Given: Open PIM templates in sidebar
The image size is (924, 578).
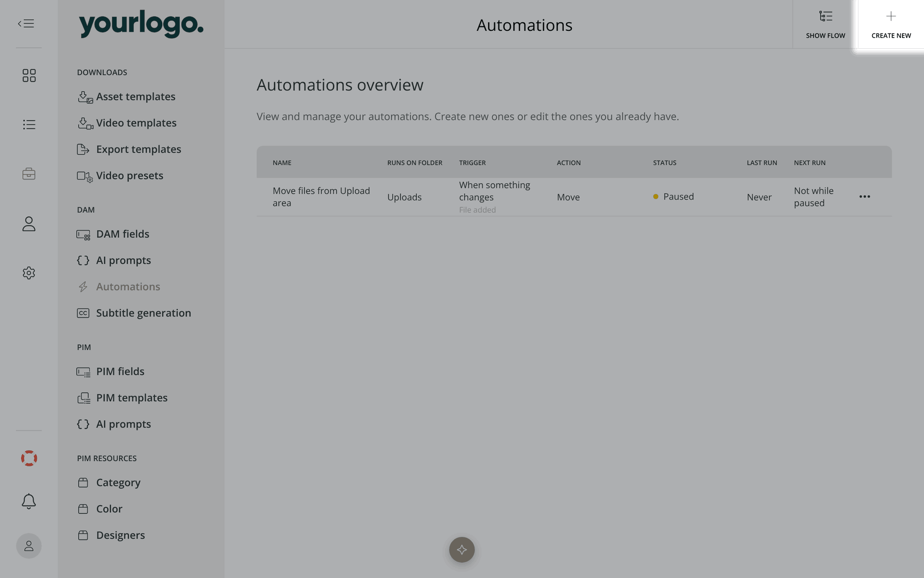Looking at the screenshot, I should coord(122,398).
